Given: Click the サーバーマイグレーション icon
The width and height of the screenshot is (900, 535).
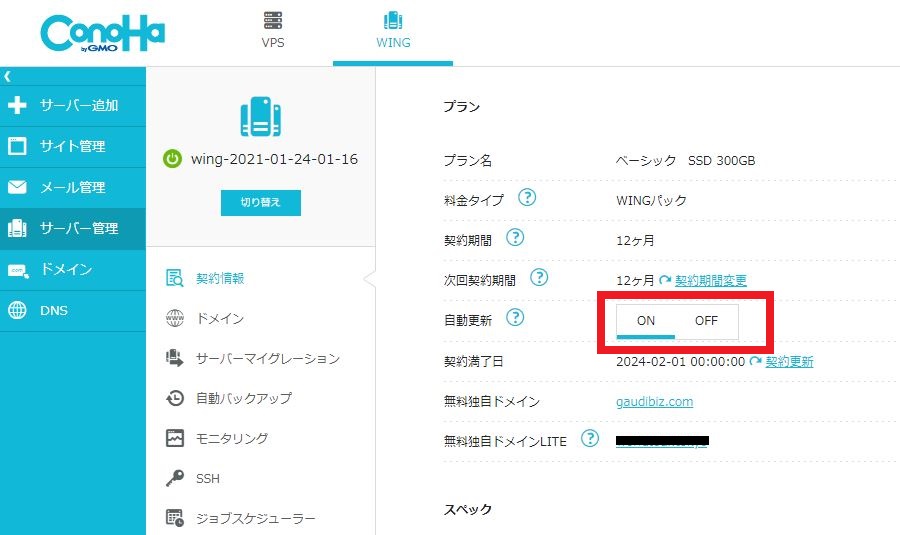Looking at the screenshot, I should [x=174, y=358].
